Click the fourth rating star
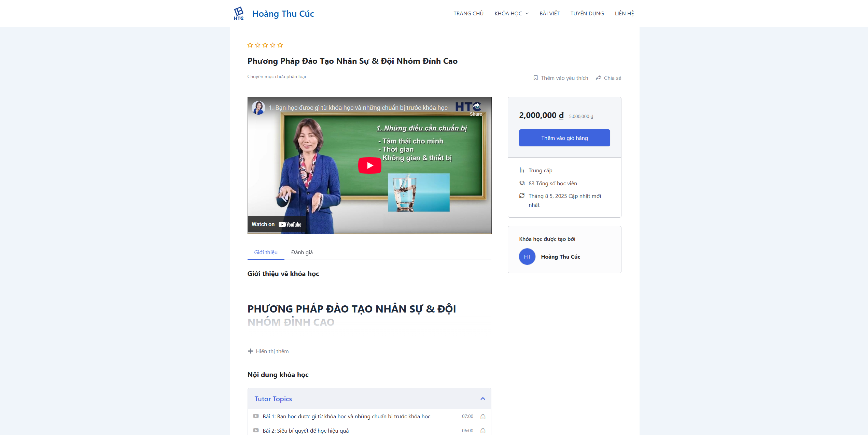Screen dimensions: 868x435 coord(272,45)
